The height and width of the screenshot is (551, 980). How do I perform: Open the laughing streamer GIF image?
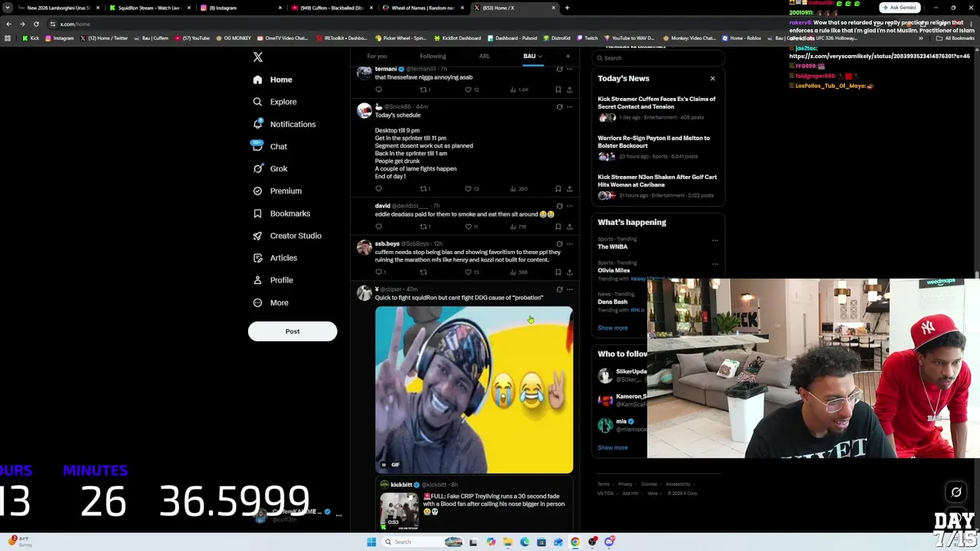pyautogui.click(x=474, y=390)
